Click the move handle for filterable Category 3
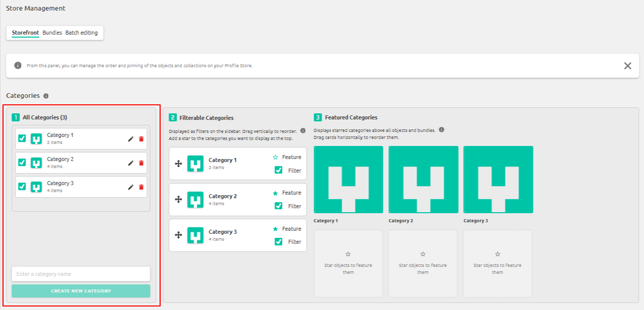 (178, 235)
